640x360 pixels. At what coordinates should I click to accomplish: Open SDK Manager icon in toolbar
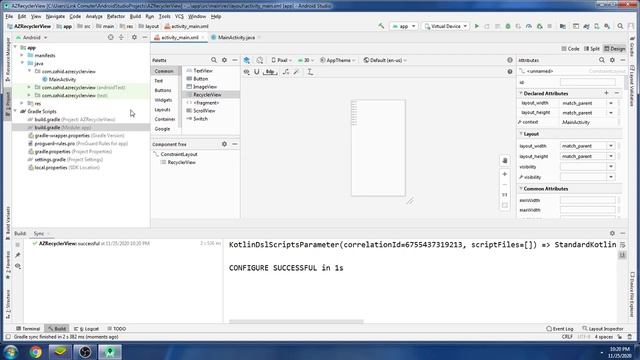pyautogui.click(x=607, y=26)
